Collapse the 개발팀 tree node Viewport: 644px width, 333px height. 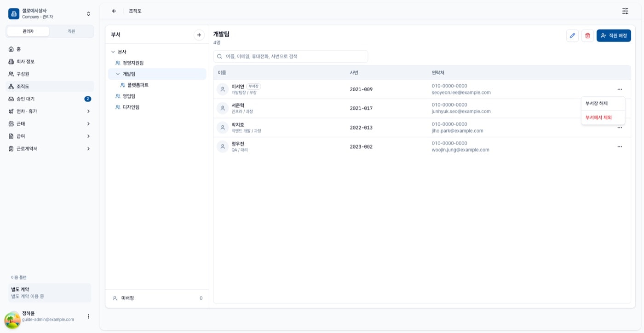click(118, 74)
